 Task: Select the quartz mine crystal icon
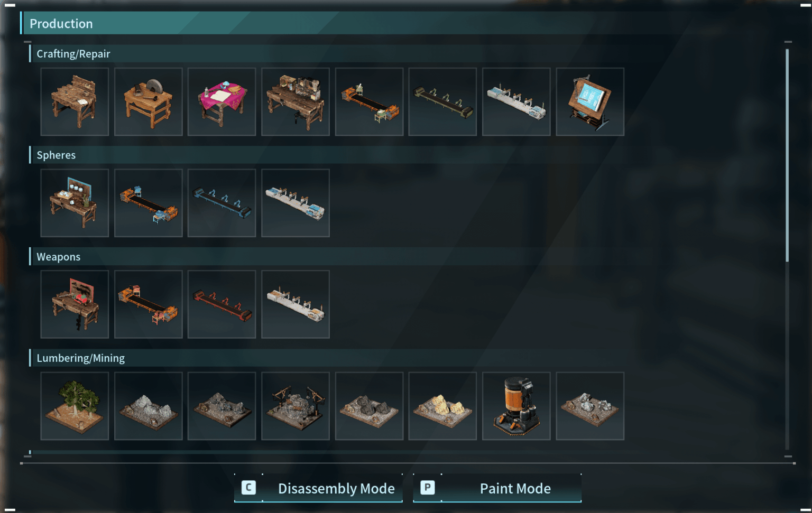[590, 406]
